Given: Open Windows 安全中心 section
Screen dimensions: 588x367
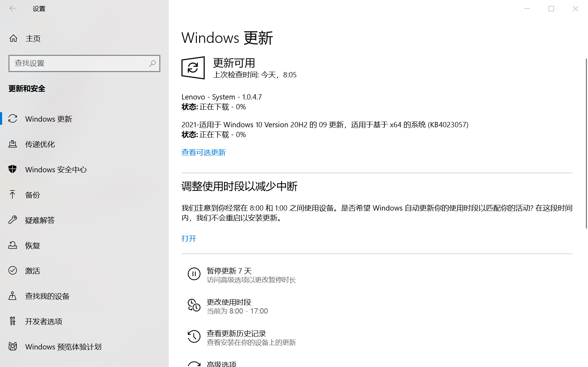Looking at the screenshot, I should 84,169.
